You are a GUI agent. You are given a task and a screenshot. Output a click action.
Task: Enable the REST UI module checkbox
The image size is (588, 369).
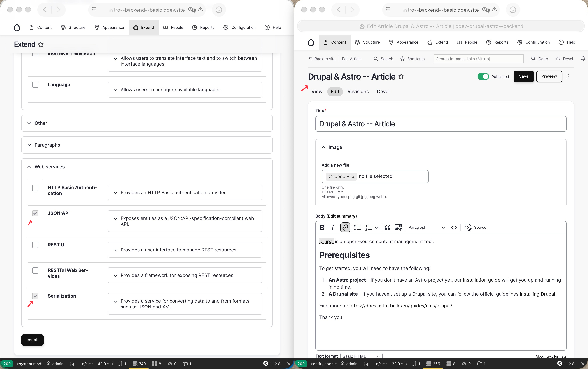35,245
